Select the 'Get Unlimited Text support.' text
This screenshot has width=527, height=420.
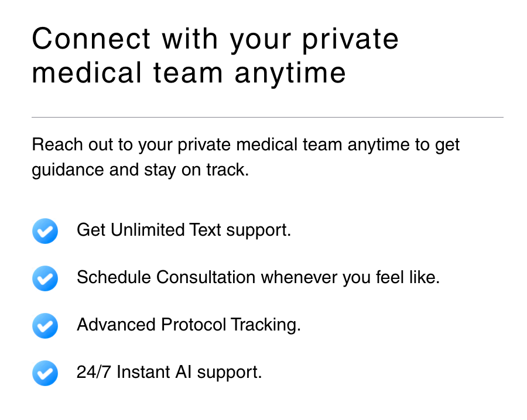[184, 230]
